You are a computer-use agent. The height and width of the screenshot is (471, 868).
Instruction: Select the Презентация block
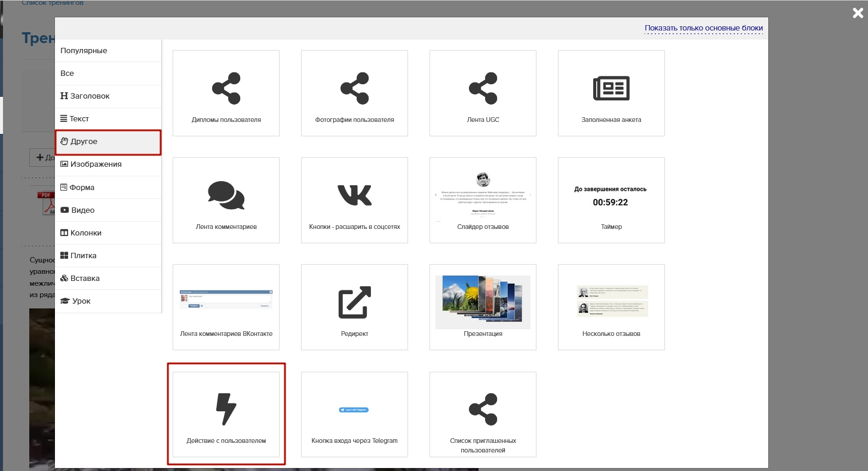point(483,307)
